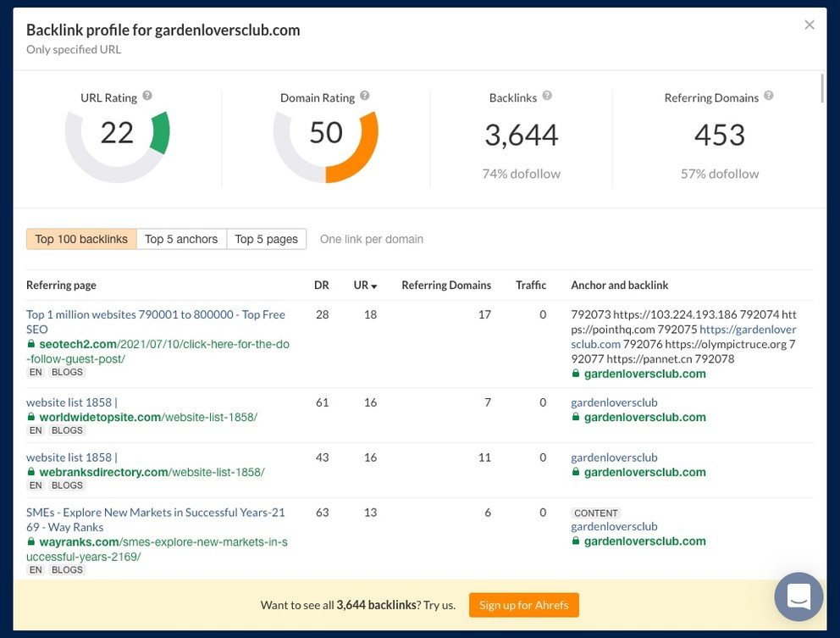The height and width of the screenshot is (638, 840).
Task: Click the URL Rating value 22
Action: [117, 133]
